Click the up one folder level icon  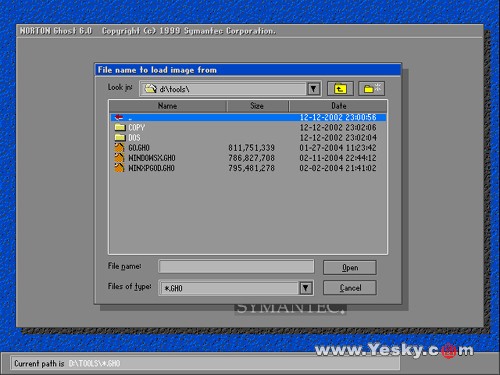340,89
